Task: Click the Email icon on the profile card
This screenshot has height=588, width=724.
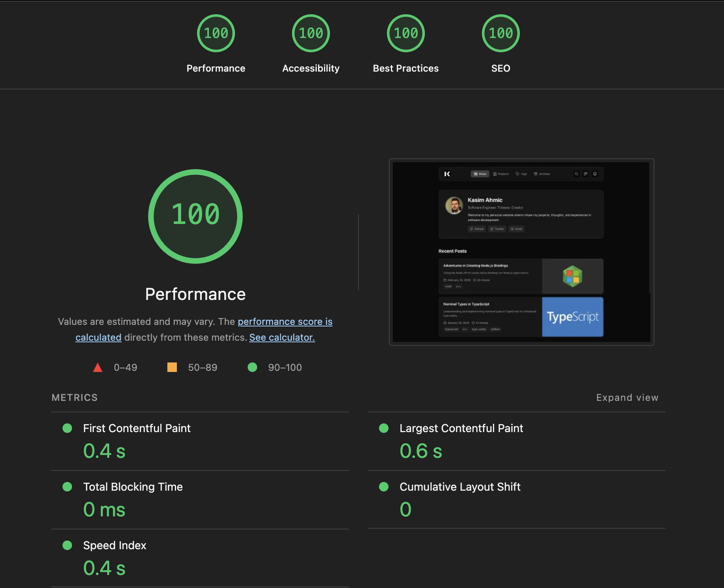Action: point(516,229)
